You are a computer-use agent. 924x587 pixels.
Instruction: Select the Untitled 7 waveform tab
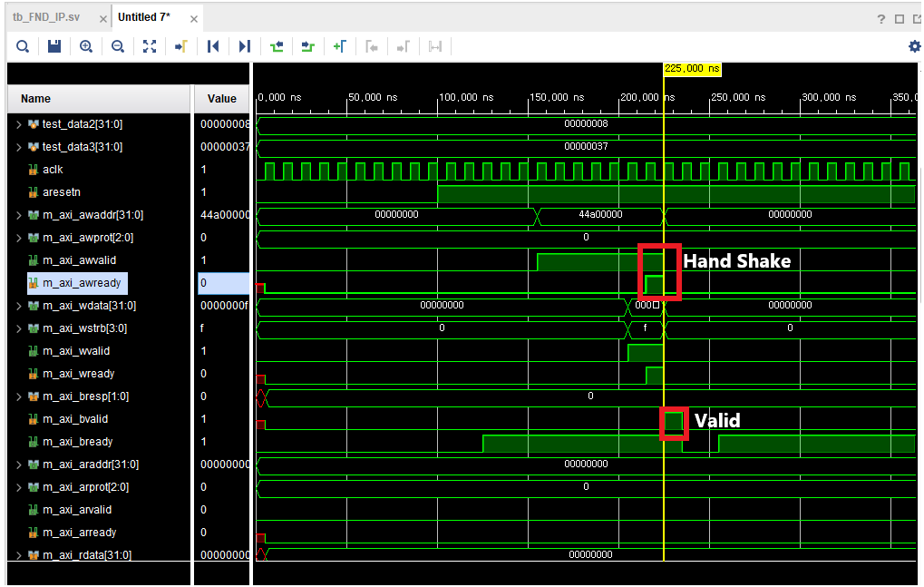(145, 15)
